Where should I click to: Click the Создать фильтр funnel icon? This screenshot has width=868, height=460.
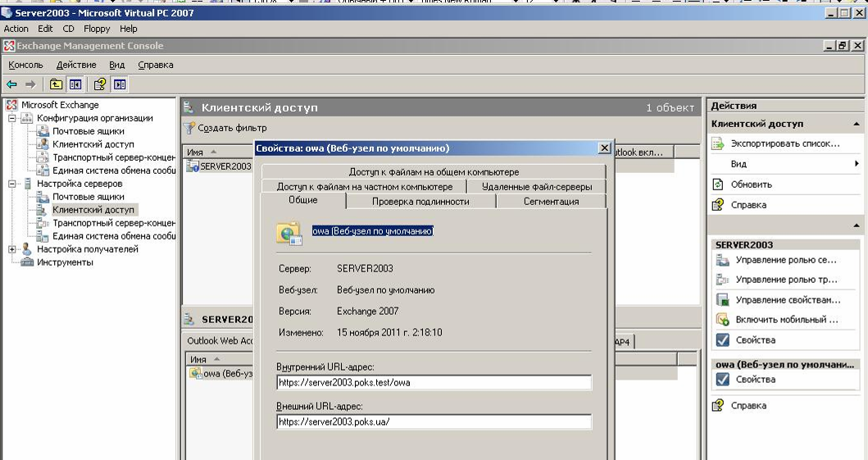point(189,128)
